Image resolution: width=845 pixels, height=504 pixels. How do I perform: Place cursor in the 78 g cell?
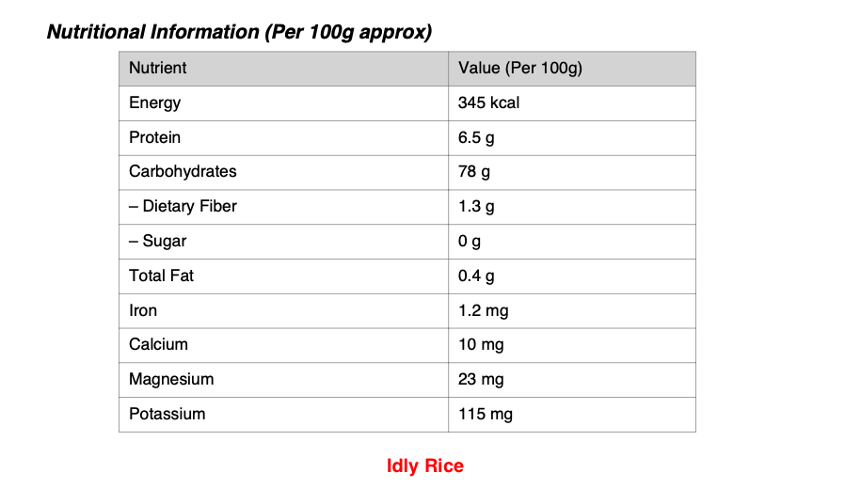pos(473,172)
